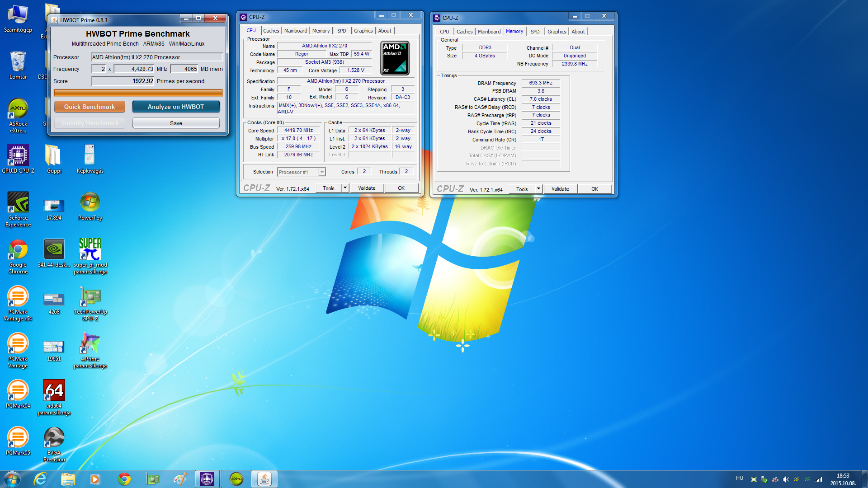Screen dimensions: 868x488
Task: Open PCMark Vantage desktop shortcut
Action: pos(18,350)
